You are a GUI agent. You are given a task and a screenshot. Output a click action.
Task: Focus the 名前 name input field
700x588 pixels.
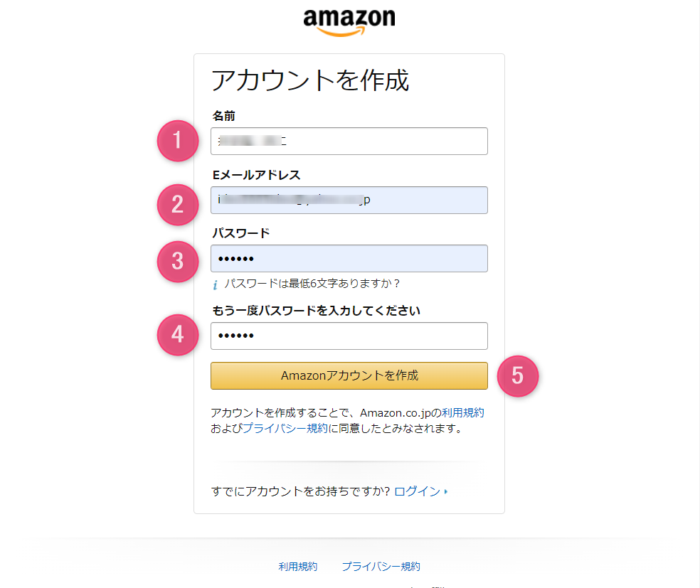[x=349, y=141]
